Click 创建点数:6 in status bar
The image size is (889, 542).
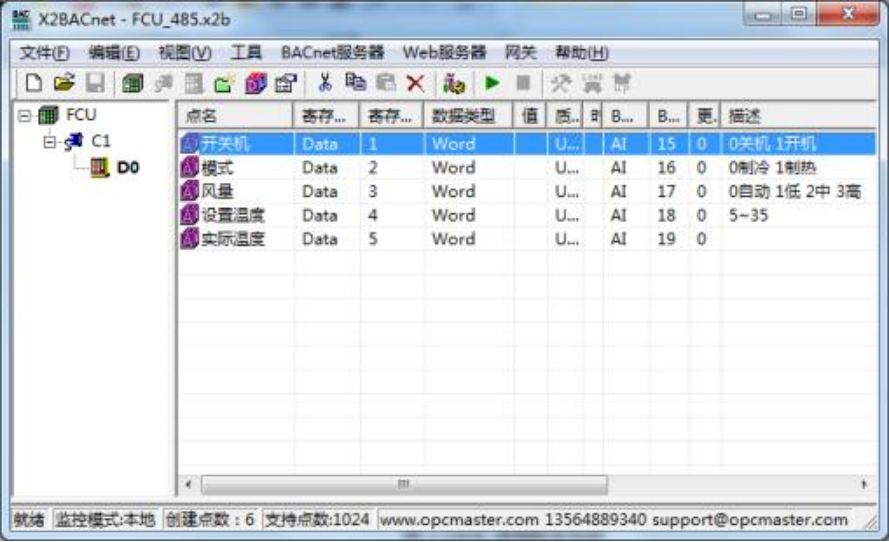[x=210, y=519]
